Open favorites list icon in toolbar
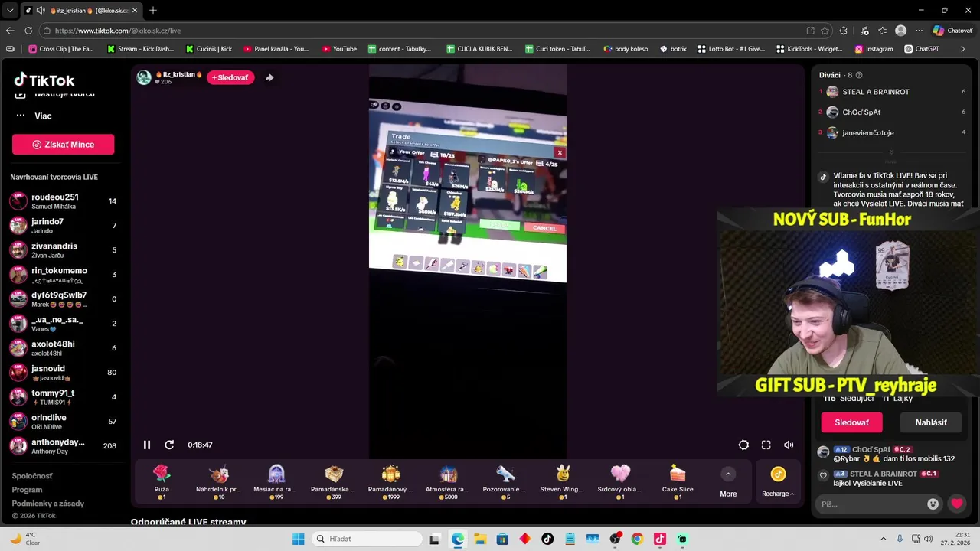This screenshot has width=980, height=551. click(x=883, y=31)
